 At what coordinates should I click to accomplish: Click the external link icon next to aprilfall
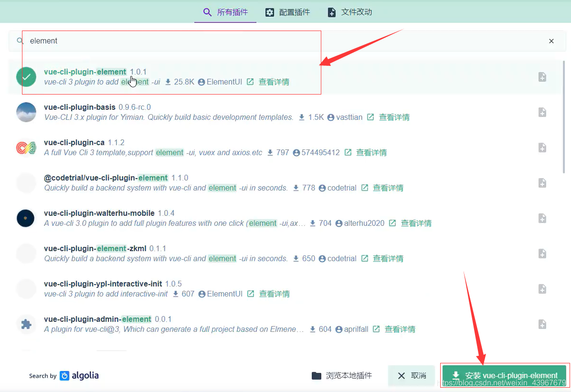(x=376, y=329)
